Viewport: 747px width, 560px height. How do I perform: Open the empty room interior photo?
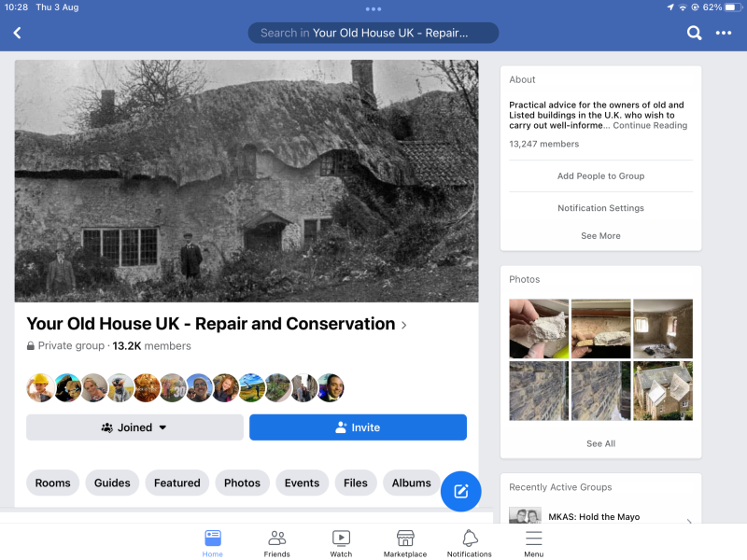tap(663, 329)
